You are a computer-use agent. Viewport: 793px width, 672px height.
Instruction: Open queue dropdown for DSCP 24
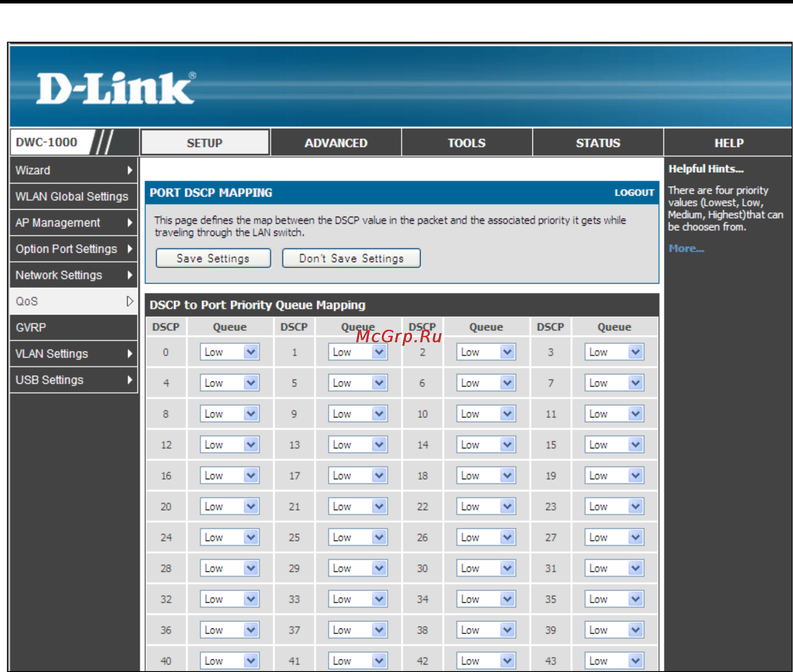[230, 537]
